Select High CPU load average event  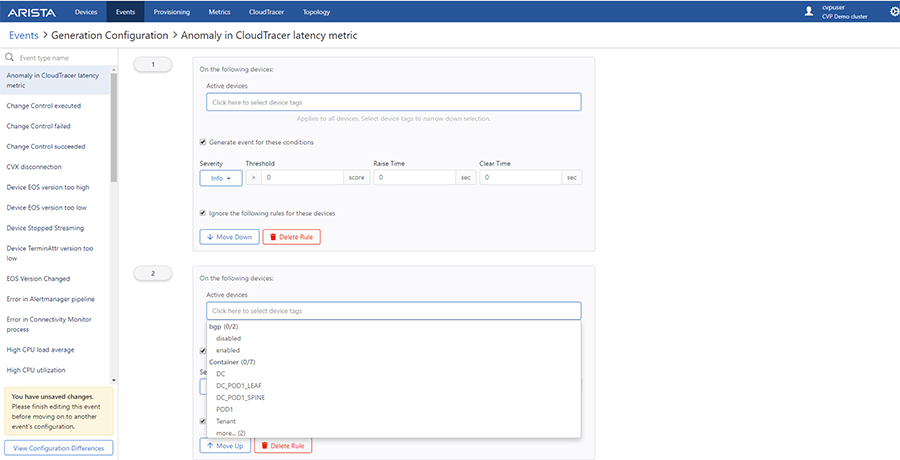point(55,349)
